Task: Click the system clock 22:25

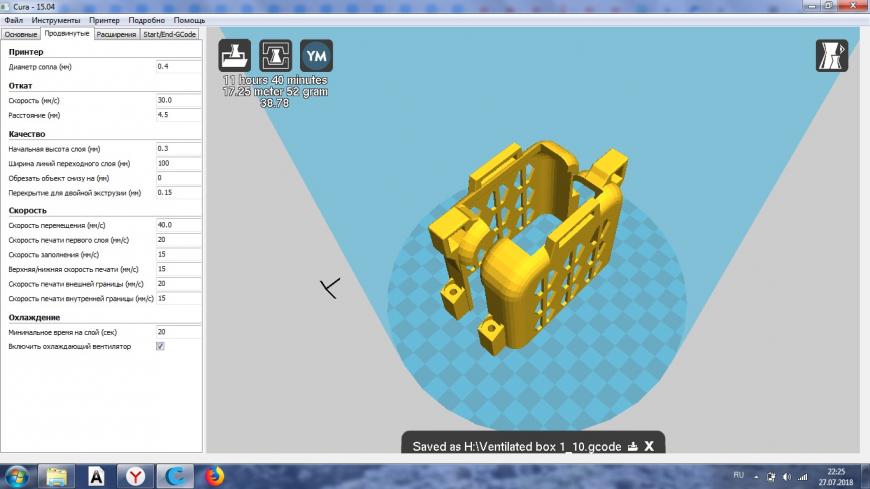Action: pos(836,472)
